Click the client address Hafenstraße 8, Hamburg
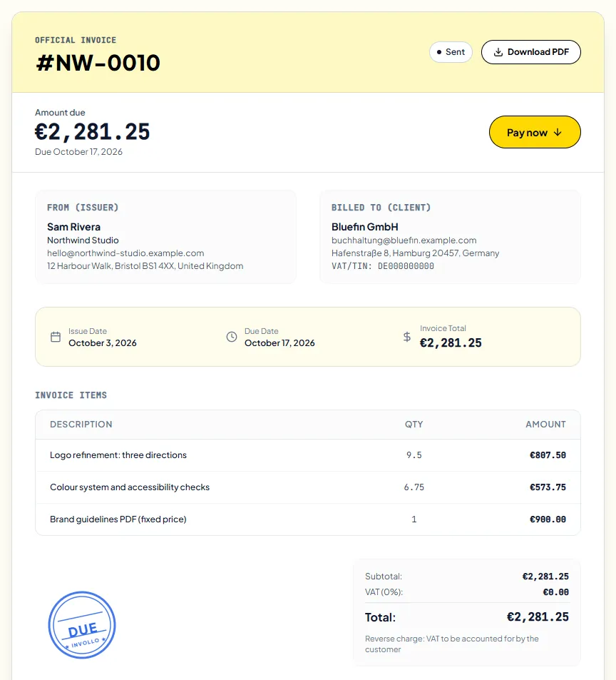Viewport: 616px width, 680px height. pyautogui.click(x=416, y=253)
